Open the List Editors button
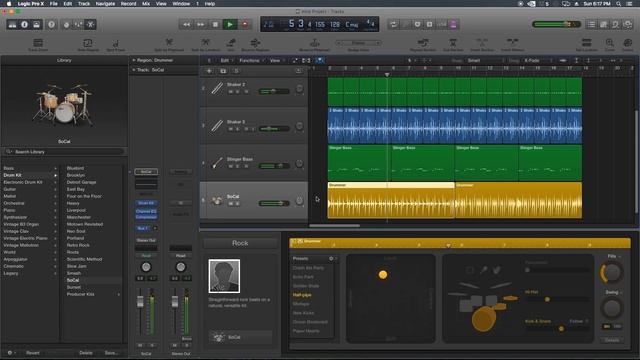 (x=591, y=24)
